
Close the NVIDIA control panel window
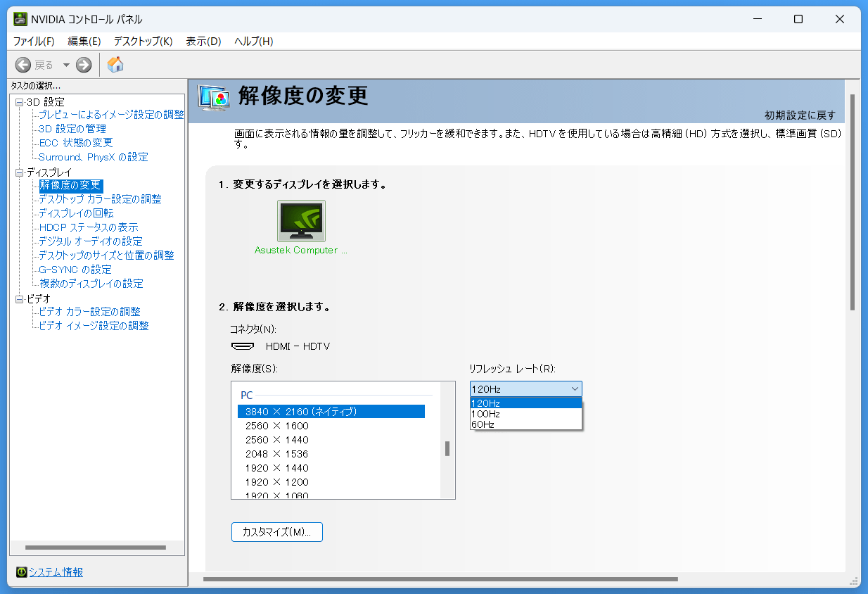pyautogui.click(x=840, y=20)
